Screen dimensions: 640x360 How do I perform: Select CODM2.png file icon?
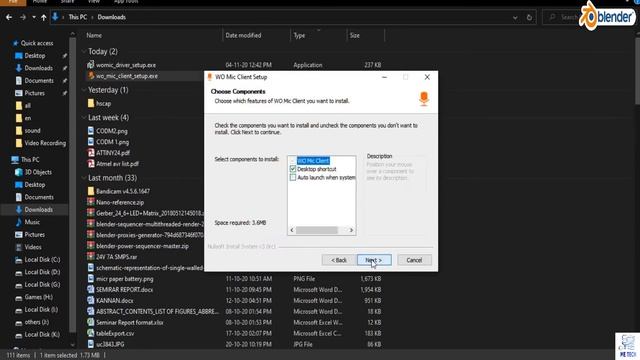point(91,131)
